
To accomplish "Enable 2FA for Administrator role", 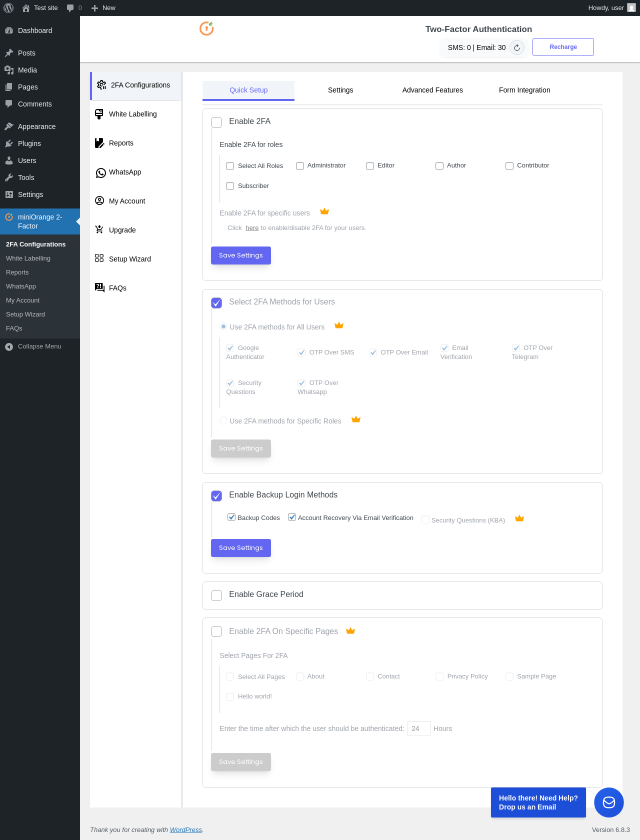I will [300, 166].
